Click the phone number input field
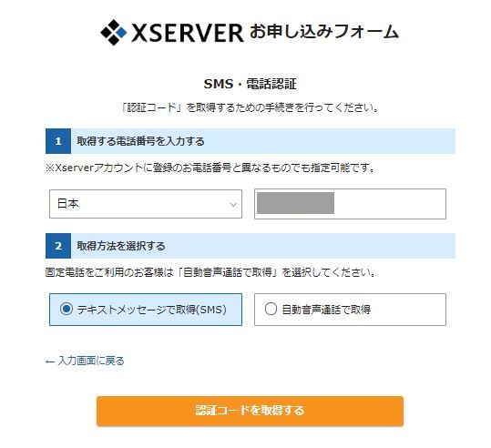This screenshot has height=448, width=491. point(350,204)
